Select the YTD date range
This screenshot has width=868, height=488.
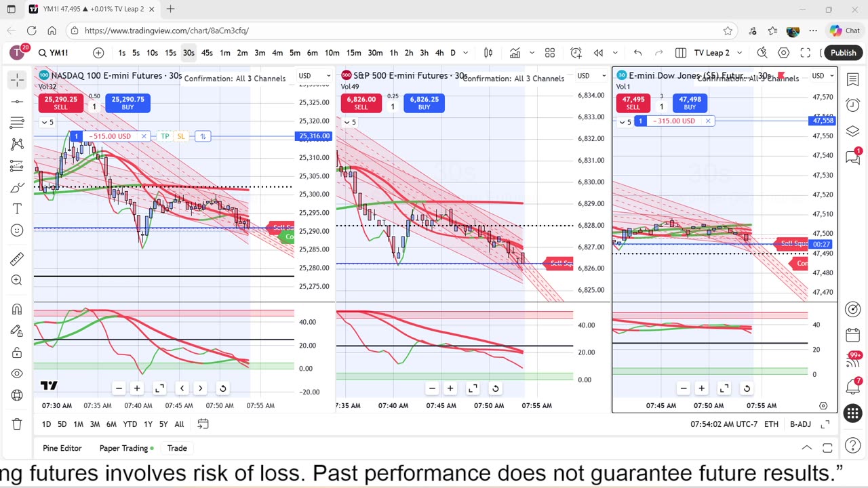[130, 424]
